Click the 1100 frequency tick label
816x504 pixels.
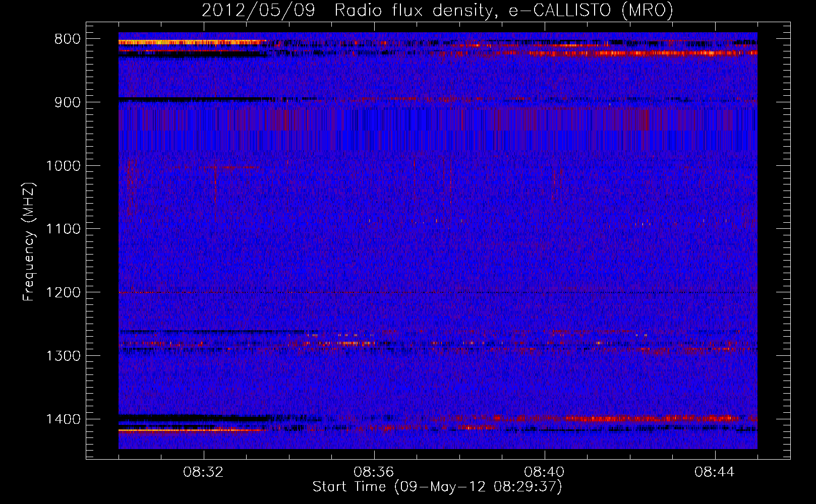coord(64,229)
